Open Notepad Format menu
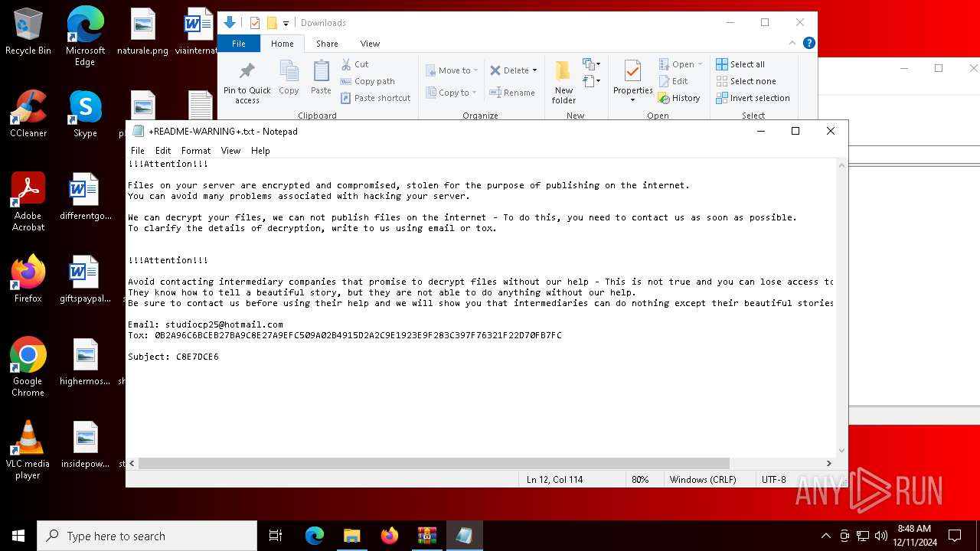This screenshot has height=551, width=980. coord(196,151)
